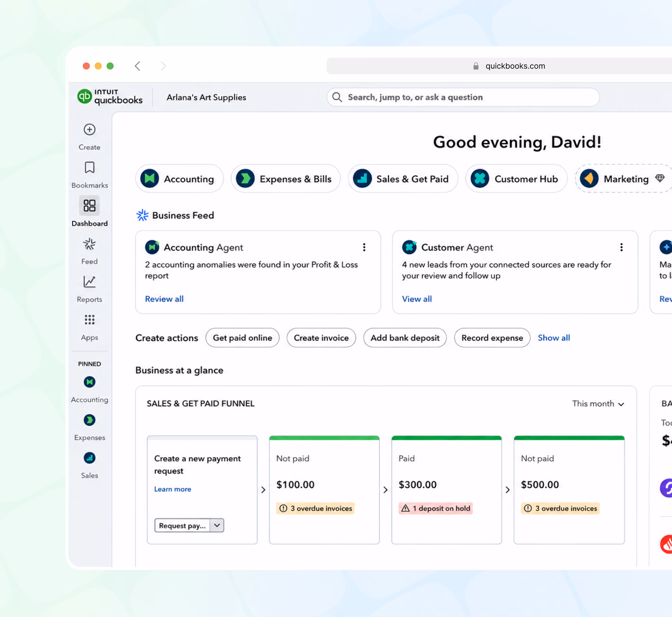Click the Business at a glance heading
This screenshot has height=617, width=672.
coord(179,370)
